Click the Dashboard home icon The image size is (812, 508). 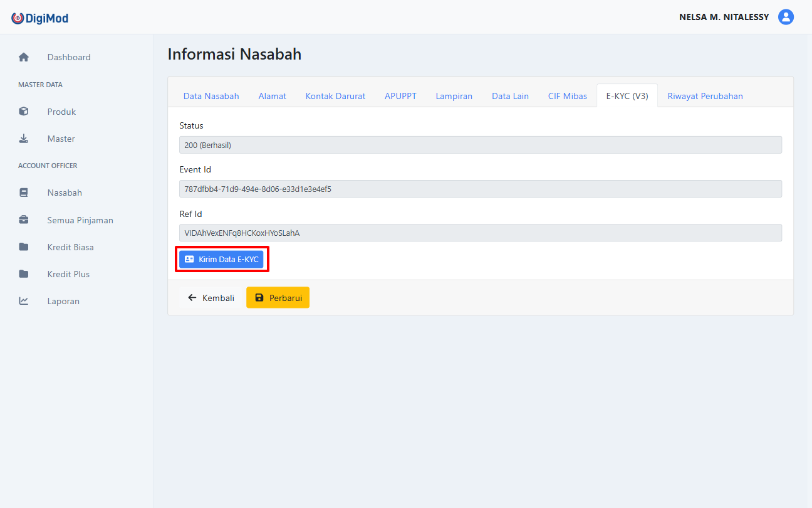click(24, 57)
